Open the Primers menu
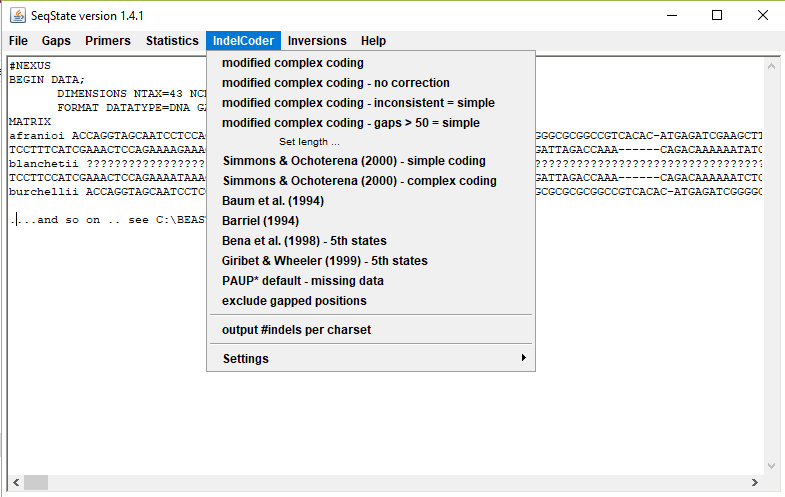Viewport: 785px width, 497px height. (108, 41)
